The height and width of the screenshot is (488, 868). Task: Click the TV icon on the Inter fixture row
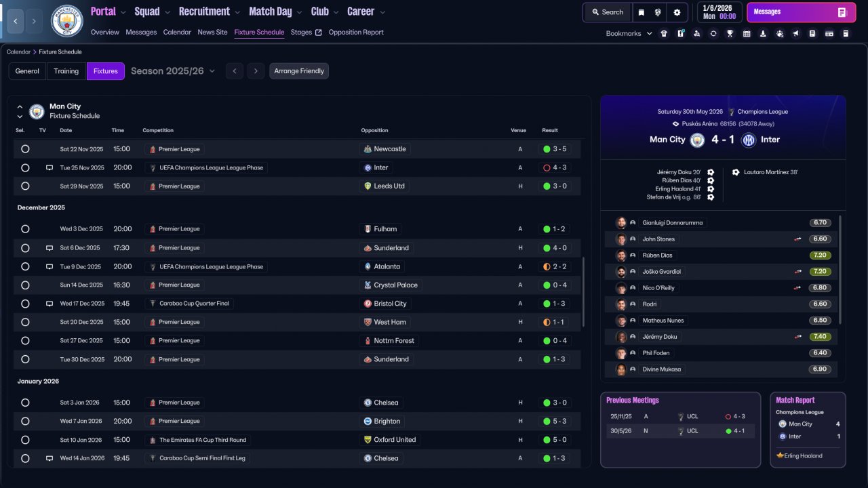[50, 167]
